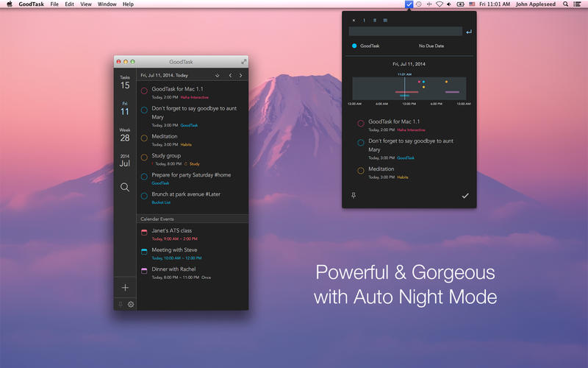
Task: Click blue GoodTask list color dot in popup
Action: [354, 46]
